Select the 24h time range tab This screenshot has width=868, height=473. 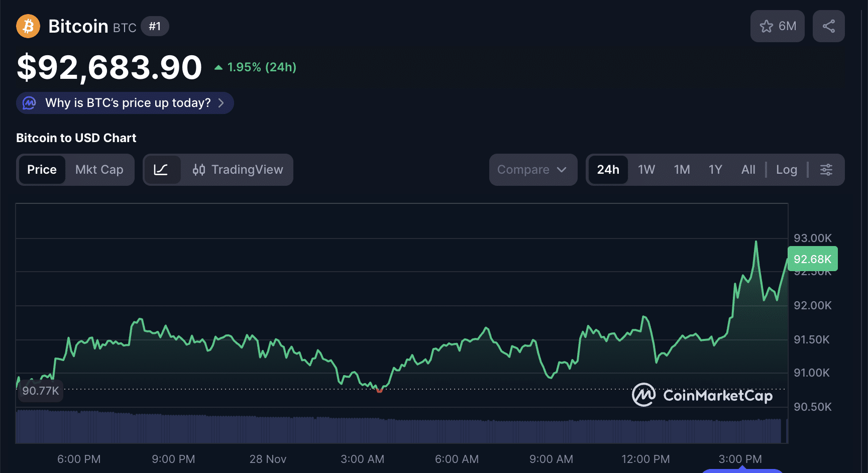click(608, 170)
